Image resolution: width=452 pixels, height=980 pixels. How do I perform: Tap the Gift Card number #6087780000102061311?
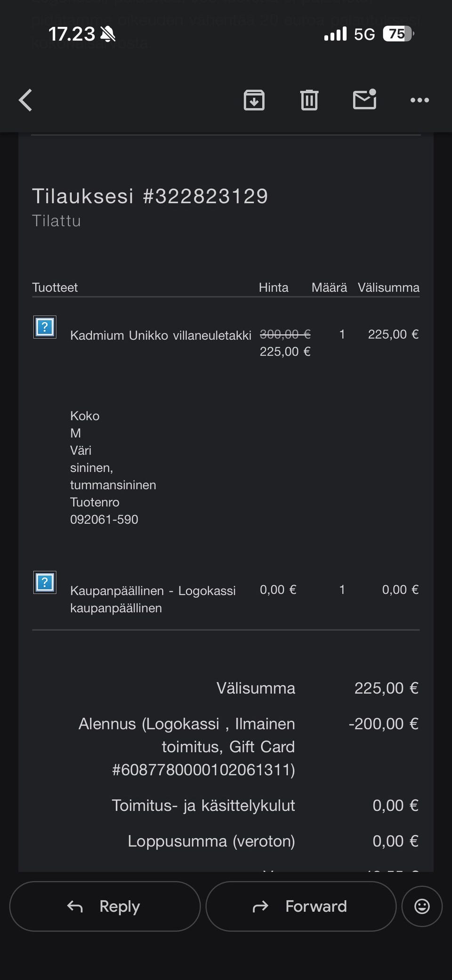203,769
